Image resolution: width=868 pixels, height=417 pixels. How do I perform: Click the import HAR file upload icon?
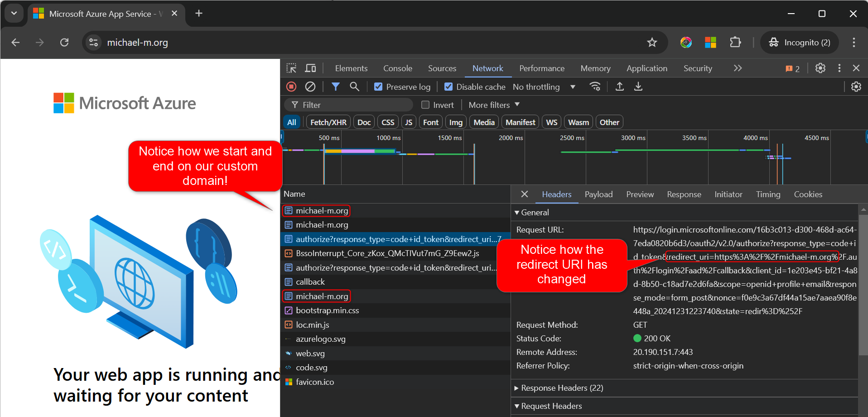pos(619,87)
